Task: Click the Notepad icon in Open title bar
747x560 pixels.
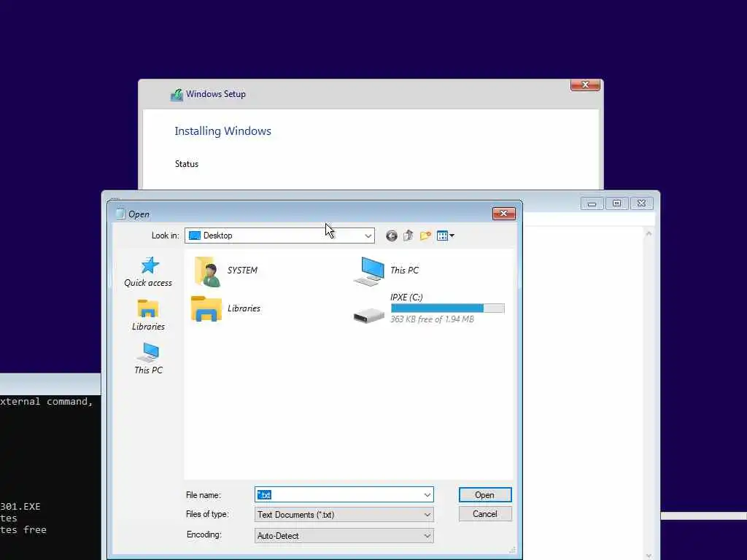Action: point(120,214)
